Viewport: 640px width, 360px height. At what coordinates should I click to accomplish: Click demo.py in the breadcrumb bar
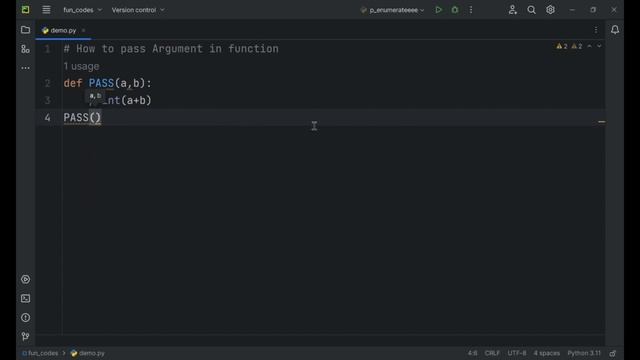[88, 353]
